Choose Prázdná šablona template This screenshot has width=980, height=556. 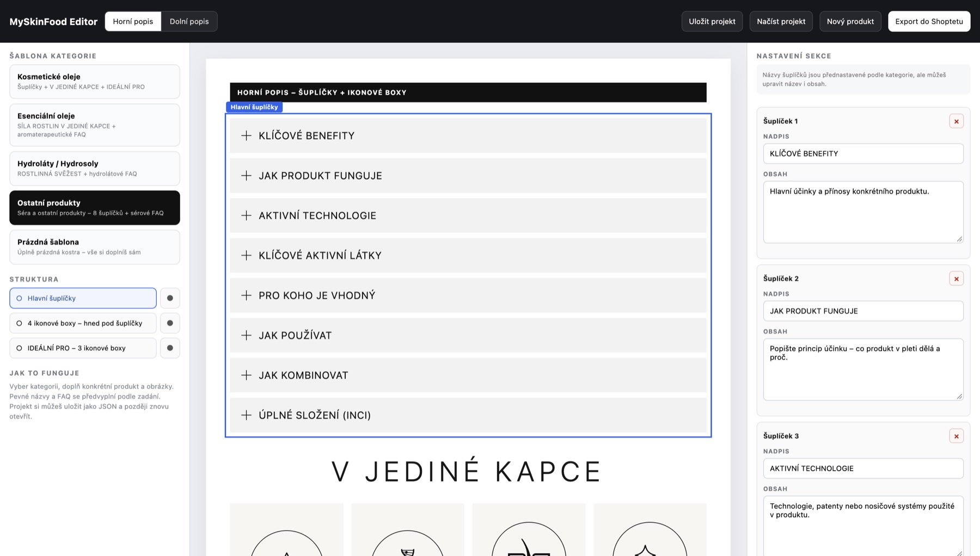click(x=95, y=247)
